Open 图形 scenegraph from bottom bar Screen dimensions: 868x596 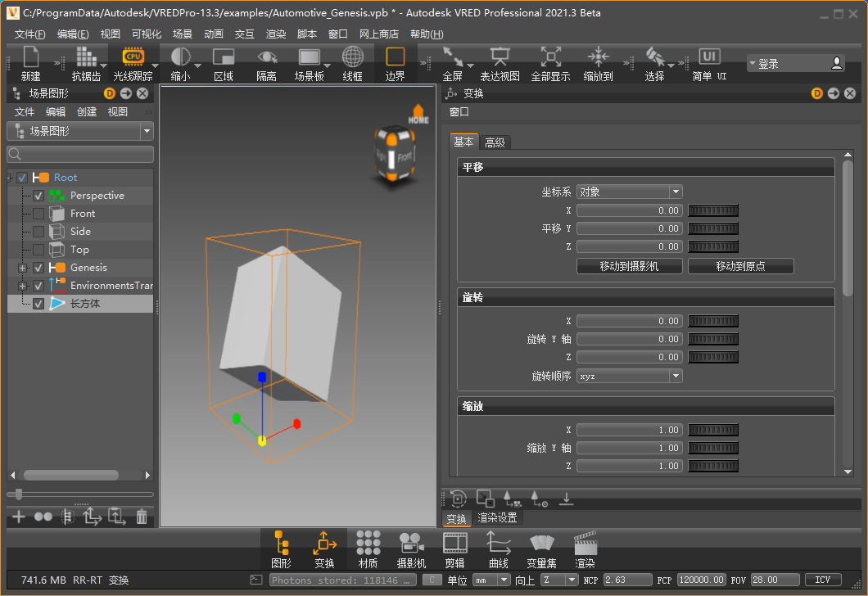pos(281,549)
